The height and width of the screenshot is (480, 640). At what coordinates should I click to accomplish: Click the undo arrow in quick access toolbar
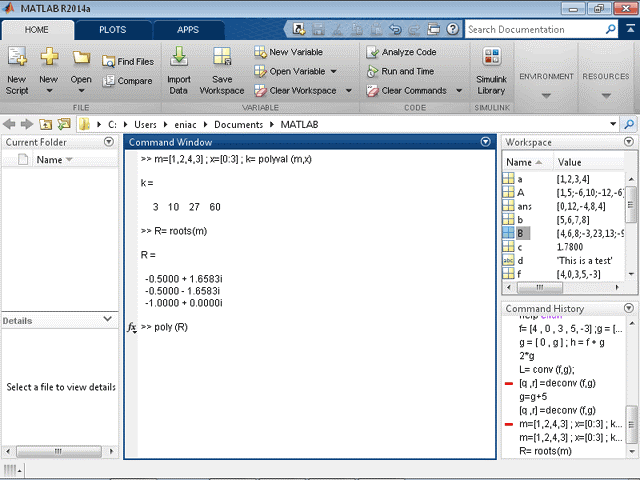tap(395, 29)
